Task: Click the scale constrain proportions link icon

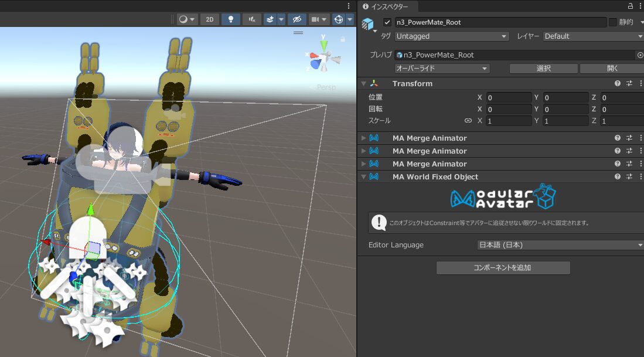Action: 468,121
